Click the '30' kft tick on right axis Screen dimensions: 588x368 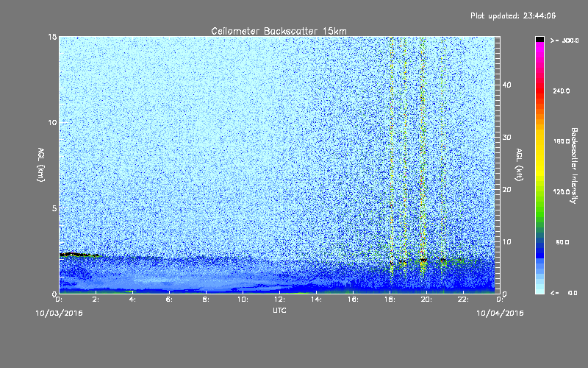tap(506, 138)
